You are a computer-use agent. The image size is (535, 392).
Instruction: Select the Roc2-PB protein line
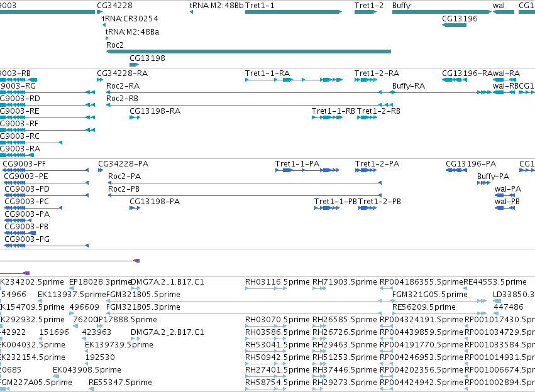245,195
